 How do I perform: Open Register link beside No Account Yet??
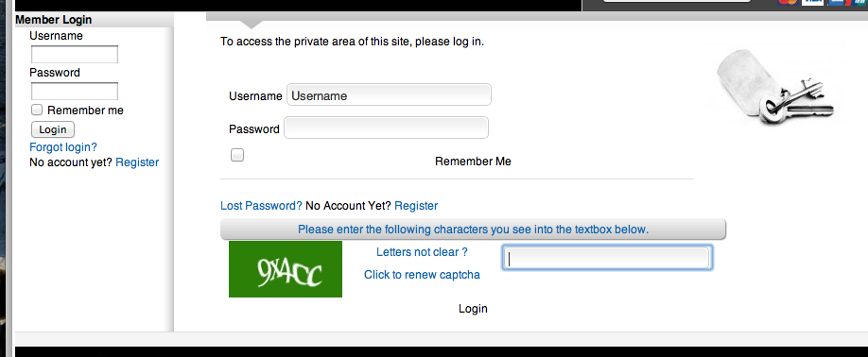[416, 206]
